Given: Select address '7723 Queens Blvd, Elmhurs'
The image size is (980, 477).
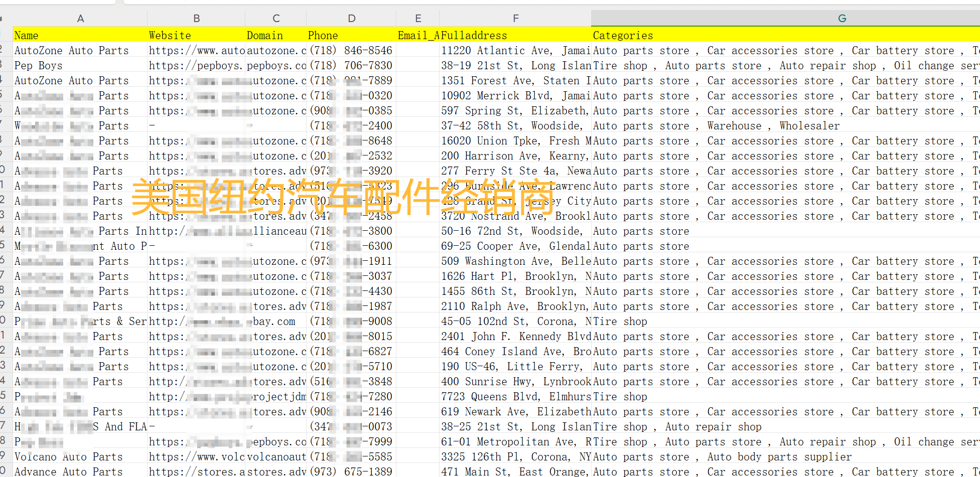Looking at the screenshot, I should 515,397.
